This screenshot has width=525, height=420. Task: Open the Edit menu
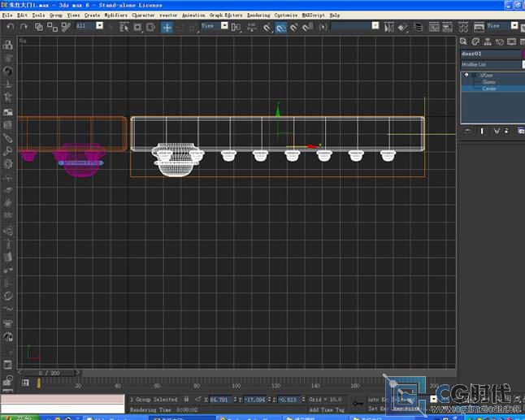[22, 15]
